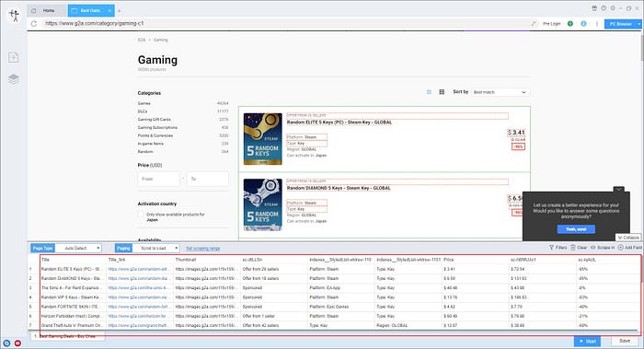Click the 'Set scraping range' link
This screenshot has height=349, width=644.
coord(203,249)
